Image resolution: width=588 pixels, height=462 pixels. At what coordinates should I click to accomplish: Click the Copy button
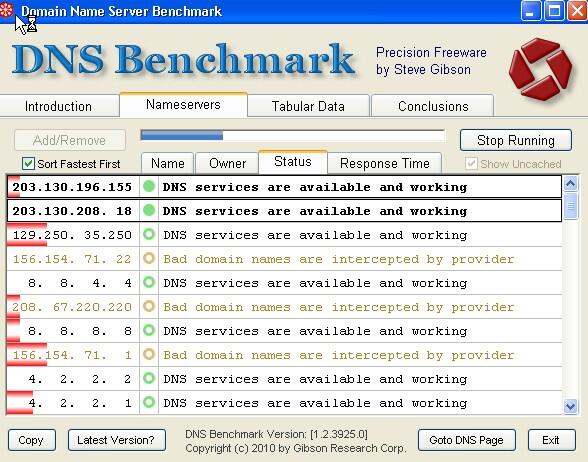point(32,440)
